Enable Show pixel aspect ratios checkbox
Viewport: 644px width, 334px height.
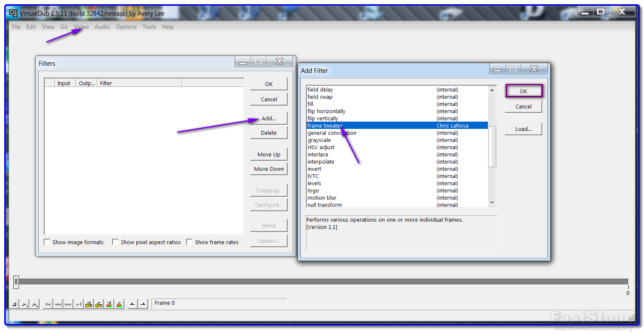pos(115,242)
